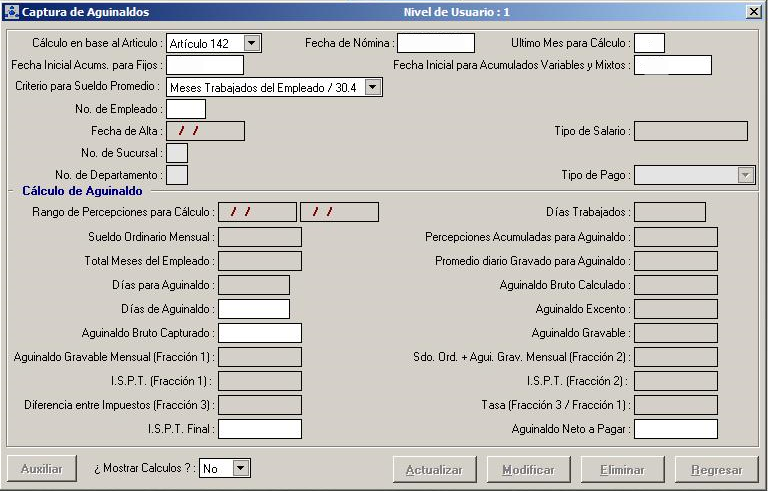
Task: Focus Fecha Inicial para Acumulados Variables y Mixtos field
Action: [673, 65]
